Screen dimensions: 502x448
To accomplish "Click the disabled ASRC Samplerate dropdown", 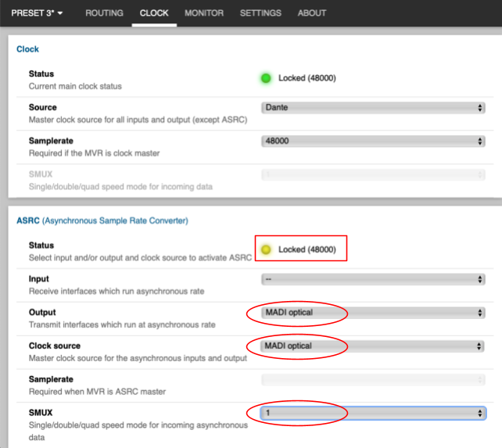I will coord(373,380).
